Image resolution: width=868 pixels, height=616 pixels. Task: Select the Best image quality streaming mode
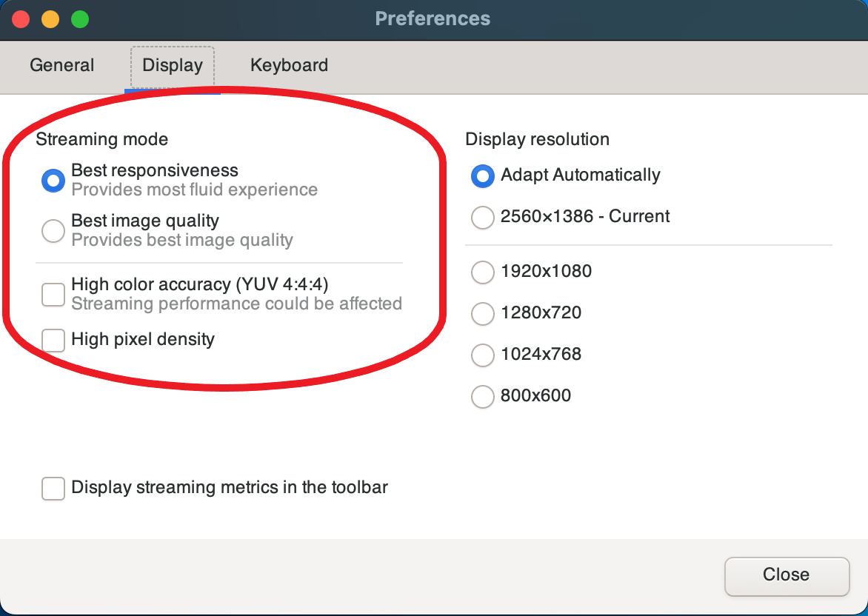coord(53,230)
